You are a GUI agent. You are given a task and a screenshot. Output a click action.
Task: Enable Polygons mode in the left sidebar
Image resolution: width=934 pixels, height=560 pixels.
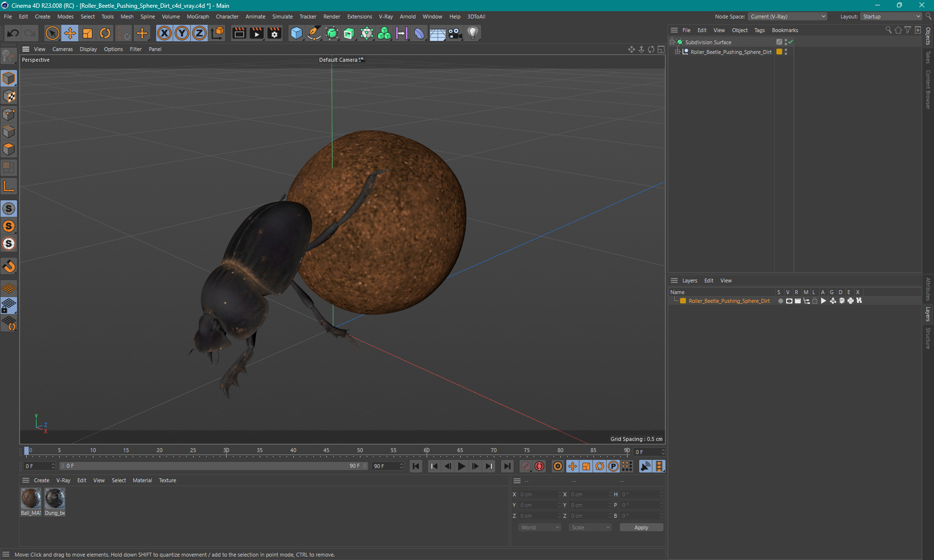[9, 149]
